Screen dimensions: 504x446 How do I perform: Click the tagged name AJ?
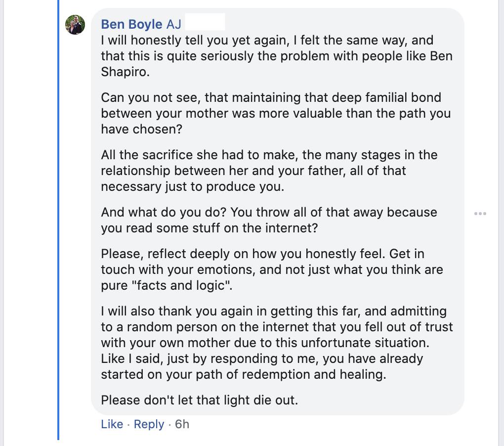coord(173,24)
